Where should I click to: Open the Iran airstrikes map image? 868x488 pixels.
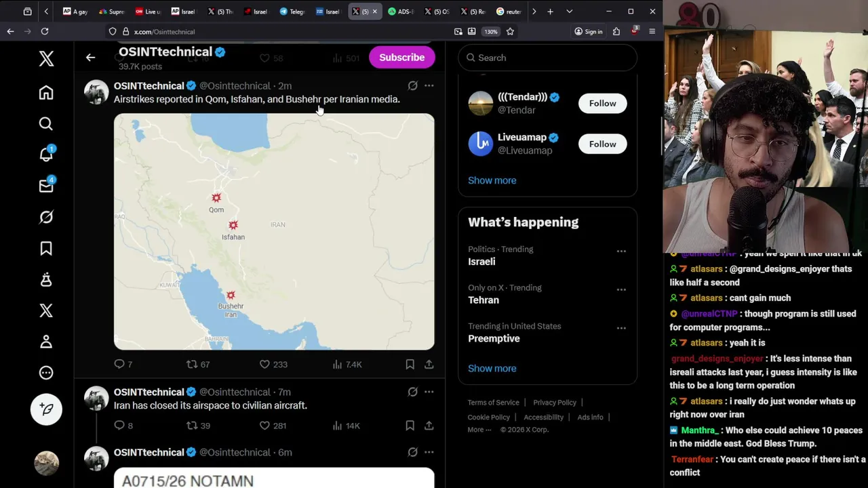(274, 232)
